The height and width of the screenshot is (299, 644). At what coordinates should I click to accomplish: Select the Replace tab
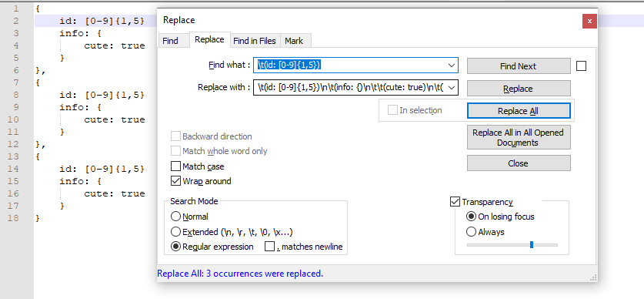[x=209, y=39]
